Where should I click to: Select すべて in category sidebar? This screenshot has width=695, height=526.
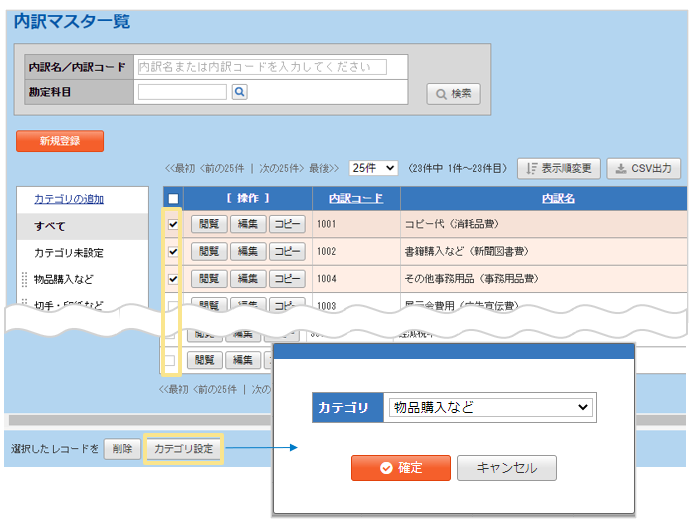tap(52, 226)
